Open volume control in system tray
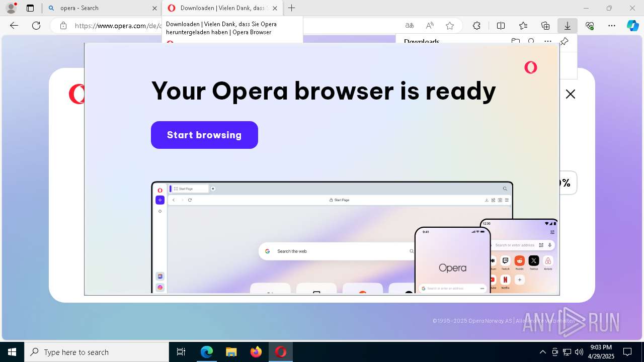Image resolution: width=644 pixels, height=362 pixels. [x=579, y=352]
